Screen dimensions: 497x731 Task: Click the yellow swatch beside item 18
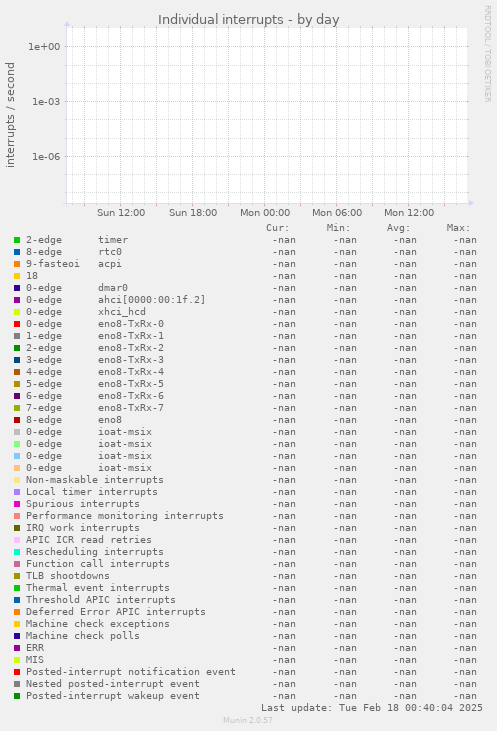coord(17,276)
